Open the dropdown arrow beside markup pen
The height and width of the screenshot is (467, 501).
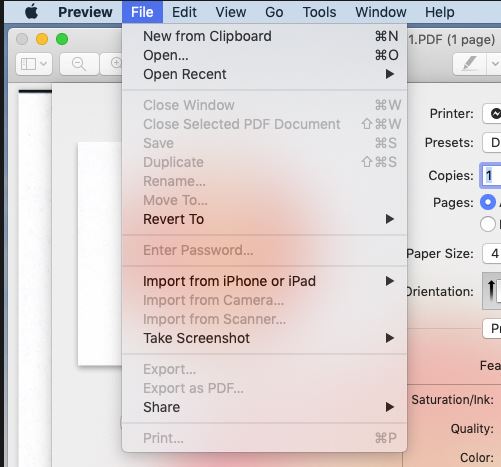tap(494, 63)
